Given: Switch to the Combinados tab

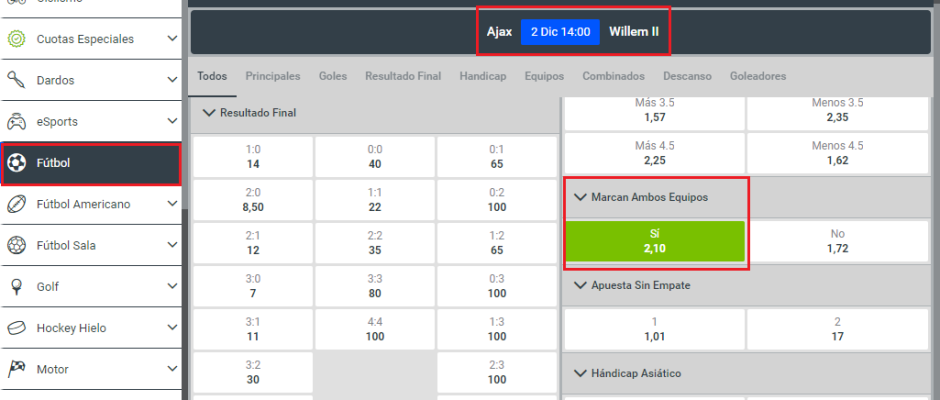Looking at the screenshot, I should click(613, 76).
